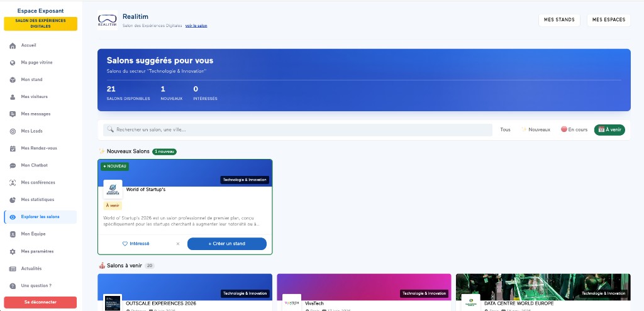Open the Accueil menu item
This screenshot has width=644, height=311.
40,45
